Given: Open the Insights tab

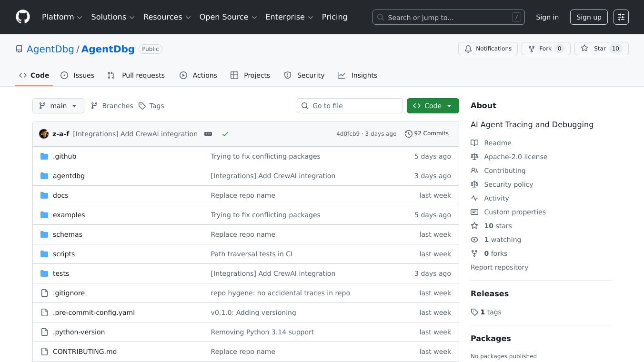Looking at the screenshot, I should pos(358,75).
